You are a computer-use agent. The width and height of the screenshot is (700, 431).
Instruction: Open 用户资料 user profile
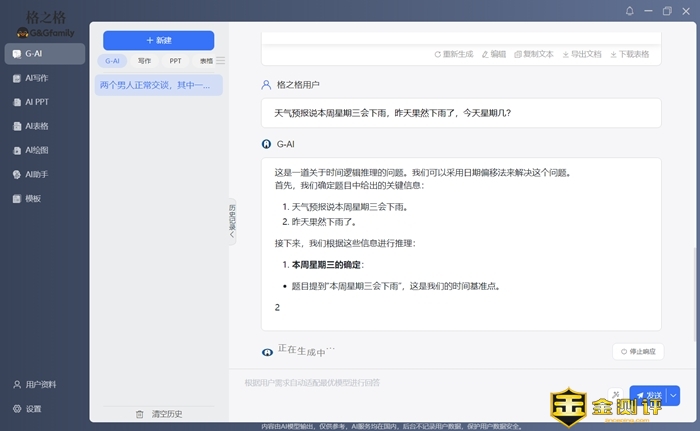(x=40, y=384)
